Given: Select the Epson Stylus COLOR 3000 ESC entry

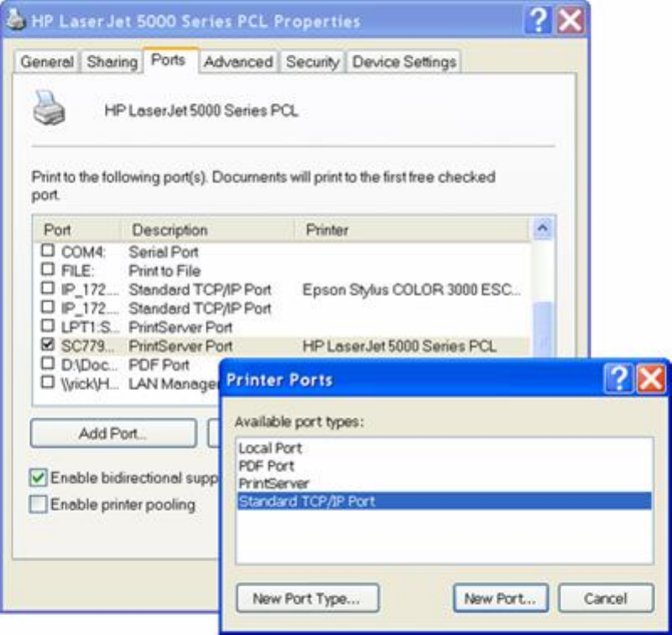Looking at the screenshot, I should point(411,290).
